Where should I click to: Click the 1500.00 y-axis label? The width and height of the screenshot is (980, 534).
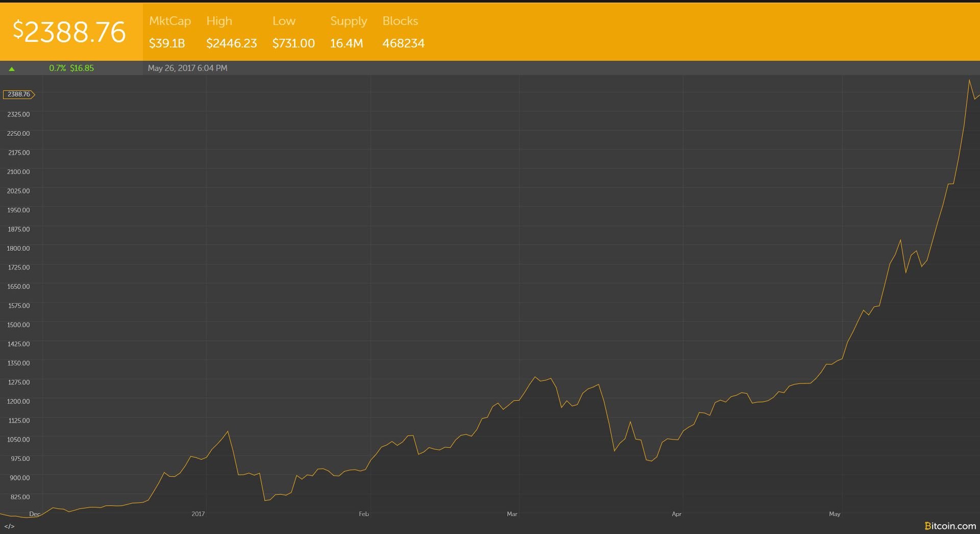pos(18,325)
